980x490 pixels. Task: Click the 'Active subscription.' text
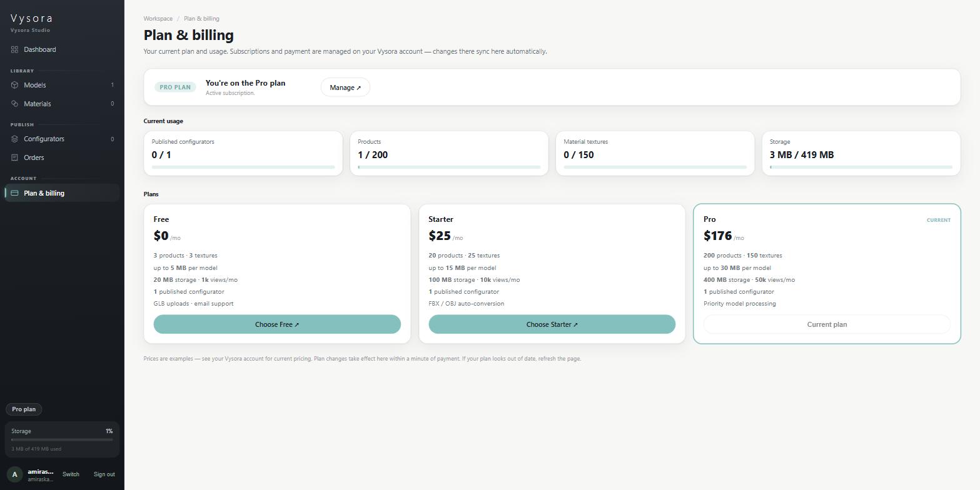(230, 93)
